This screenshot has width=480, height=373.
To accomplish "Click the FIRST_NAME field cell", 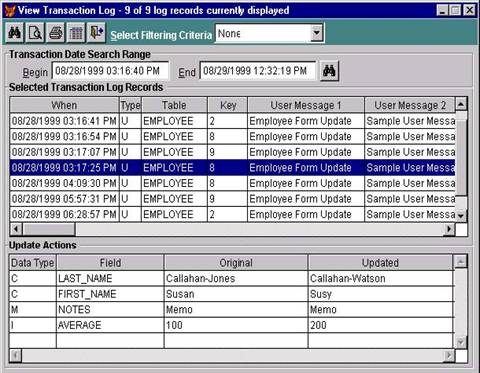I will tap(110, 294).
